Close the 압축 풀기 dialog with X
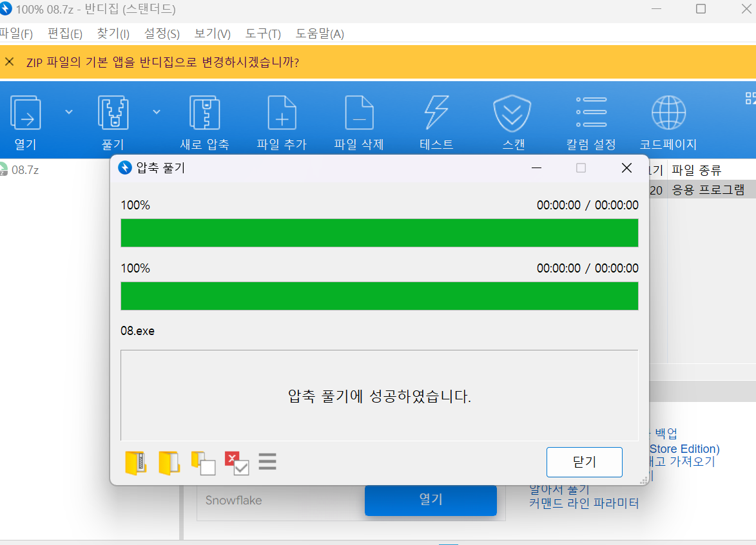The width and height of the screenshot is (756, 545). click(626, 167)
